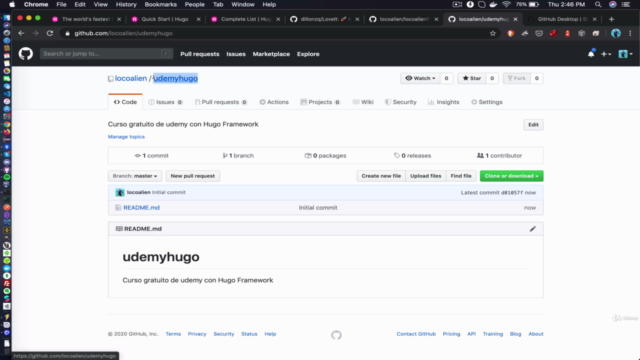This screenshot has width=640, height=360.
Task: Open the 1 commit link
Action: pyautogui.click(x=151, y=156)
